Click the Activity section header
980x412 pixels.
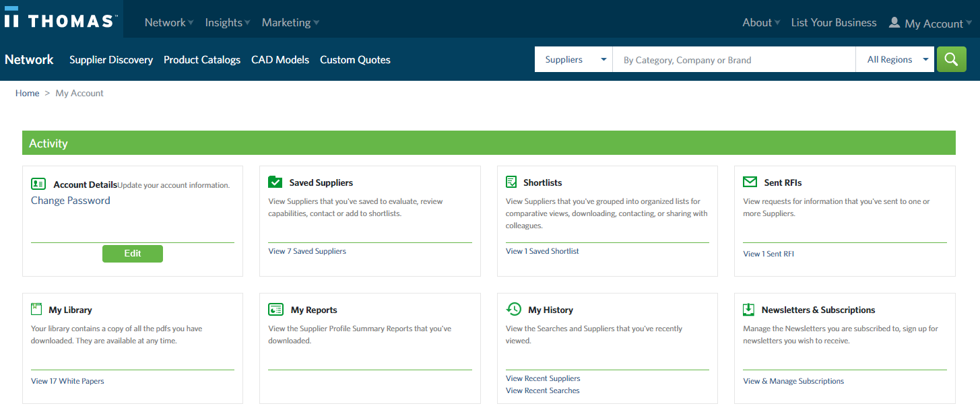[489, 143]
